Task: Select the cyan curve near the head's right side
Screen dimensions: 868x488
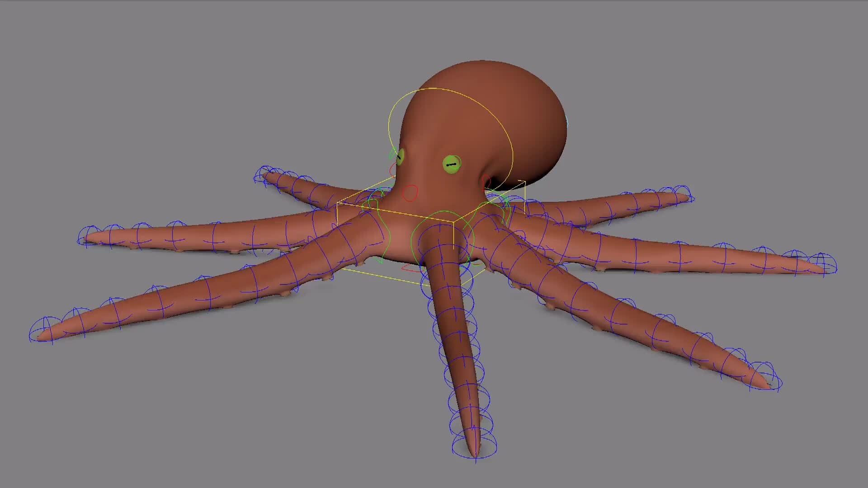Action: coord(566,122)
